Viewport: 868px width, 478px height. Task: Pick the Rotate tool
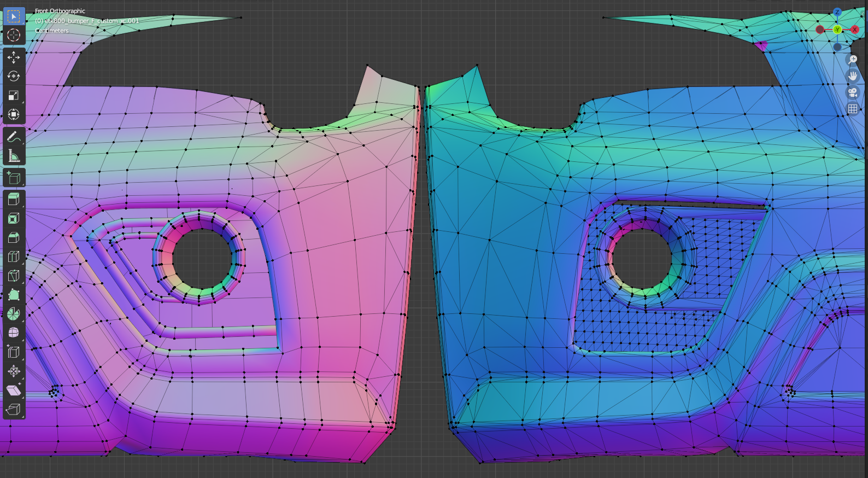pyautogui.click(x=14, y=76)
